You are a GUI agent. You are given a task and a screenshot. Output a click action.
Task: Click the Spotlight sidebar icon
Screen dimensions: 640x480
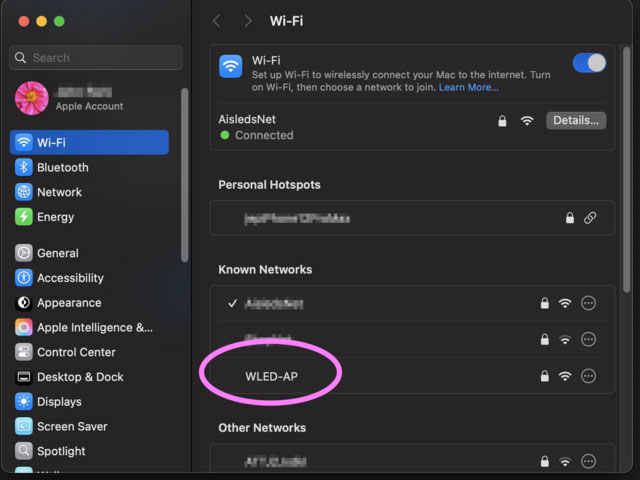click(24, 451)
